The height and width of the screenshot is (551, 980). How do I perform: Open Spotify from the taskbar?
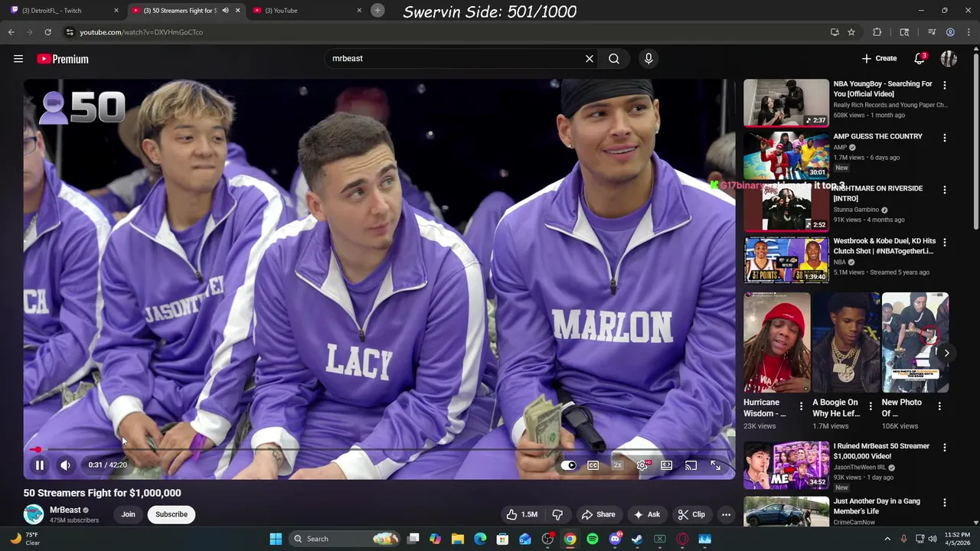tap(593, 539)
